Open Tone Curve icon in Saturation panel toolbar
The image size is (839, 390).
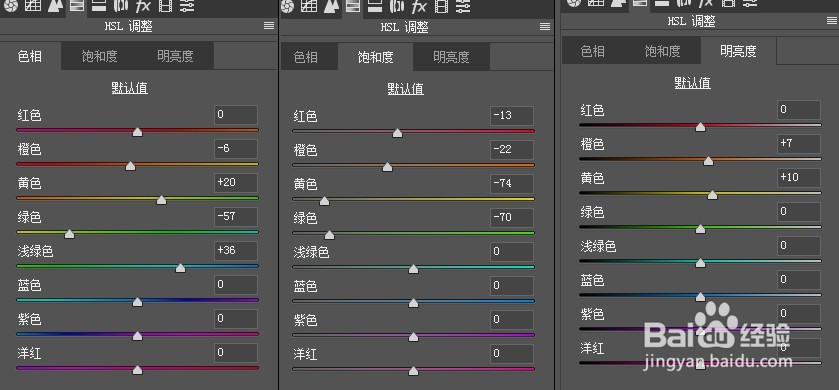pyautogui.click(x=309, y=6)
